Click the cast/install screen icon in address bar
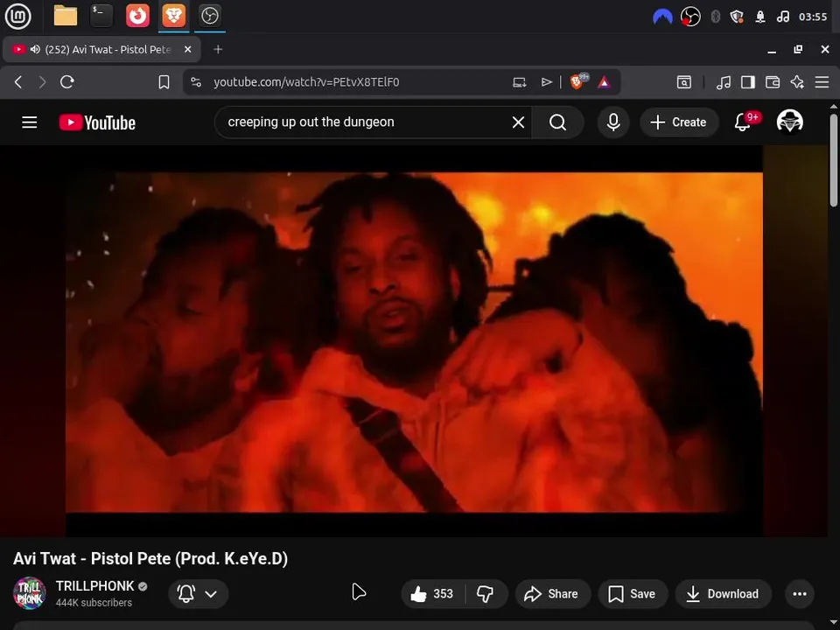This screenshot has width=840, height=630. (x=519, y=82)
